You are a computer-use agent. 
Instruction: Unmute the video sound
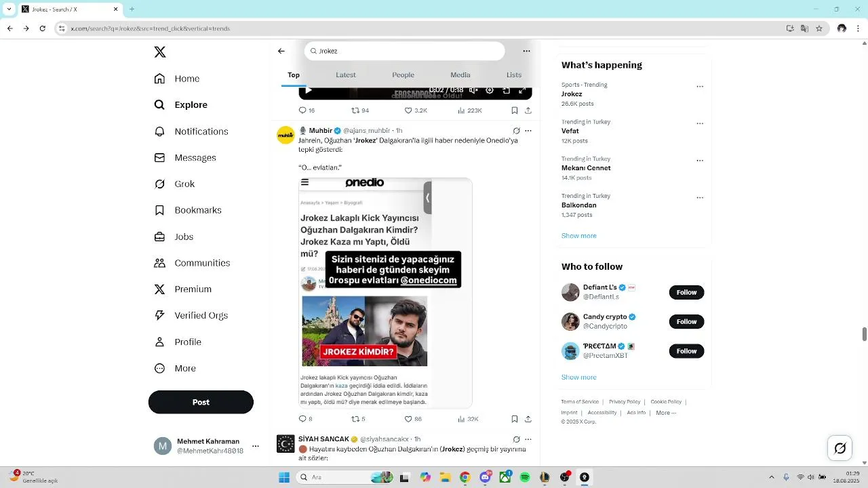click(x=473, y=90)
